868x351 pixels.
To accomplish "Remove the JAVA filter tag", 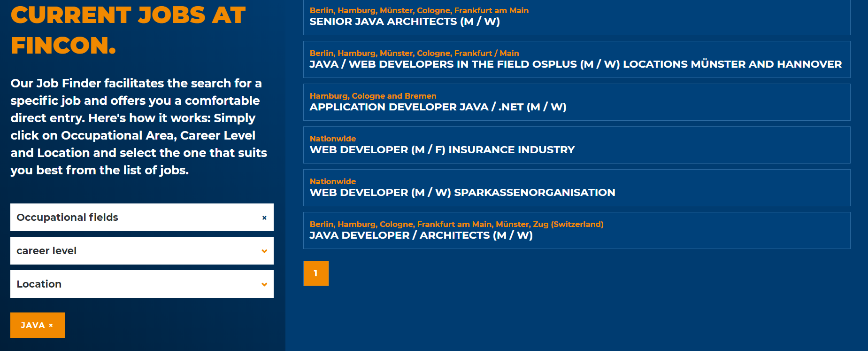I will coord(38,325).
